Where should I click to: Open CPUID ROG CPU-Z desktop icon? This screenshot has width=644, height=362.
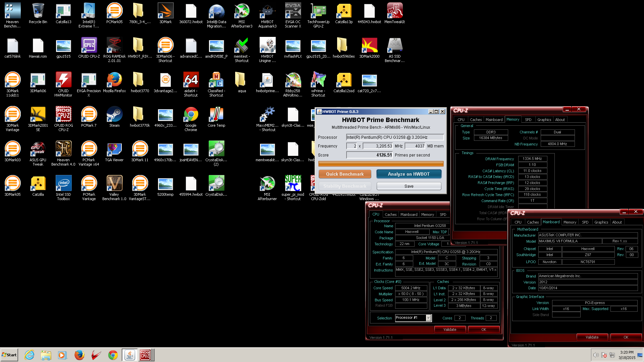pos(63,119)
